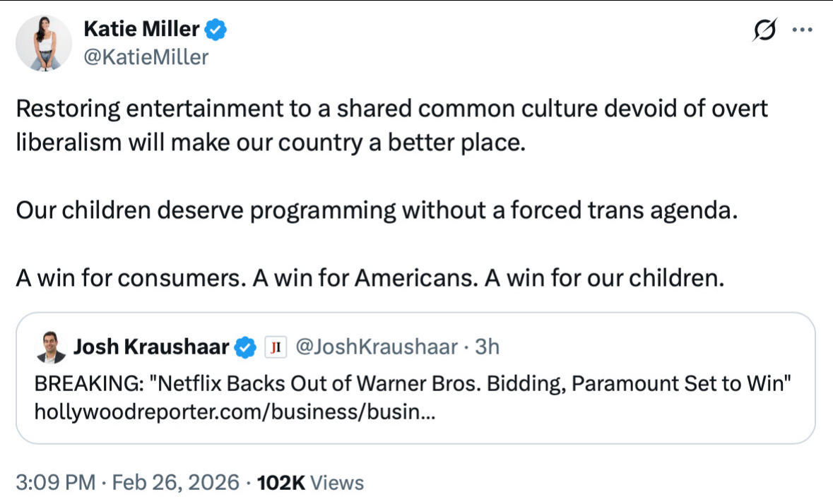Viewport: 833px width, 504px height.
Task: Open the hollywoodreporter.com link
Action: pyautogui.click(x=235, y=412)
